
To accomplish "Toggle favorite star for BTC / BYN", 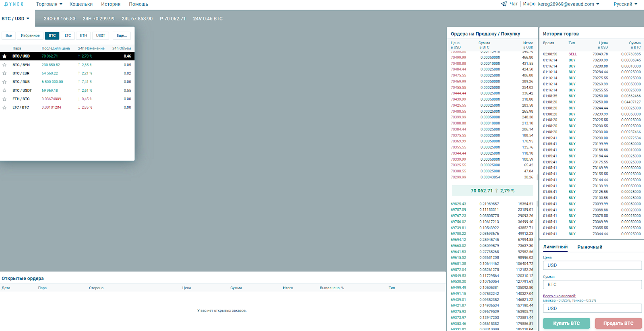I will coord(4,65).
